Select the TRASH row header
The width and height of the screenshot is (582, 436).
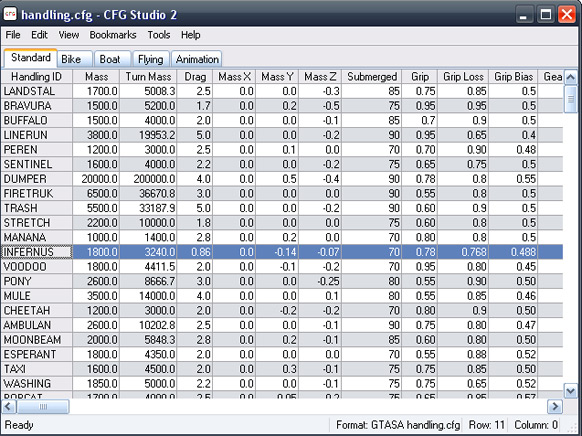pyautogui.click(x=36, y=208)
